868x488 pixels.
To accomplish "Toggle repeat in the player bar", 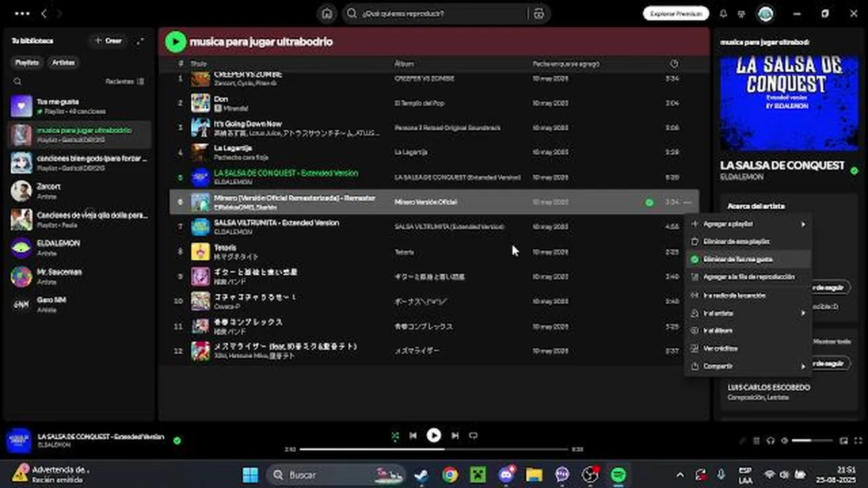I will (x=473, y=436).
